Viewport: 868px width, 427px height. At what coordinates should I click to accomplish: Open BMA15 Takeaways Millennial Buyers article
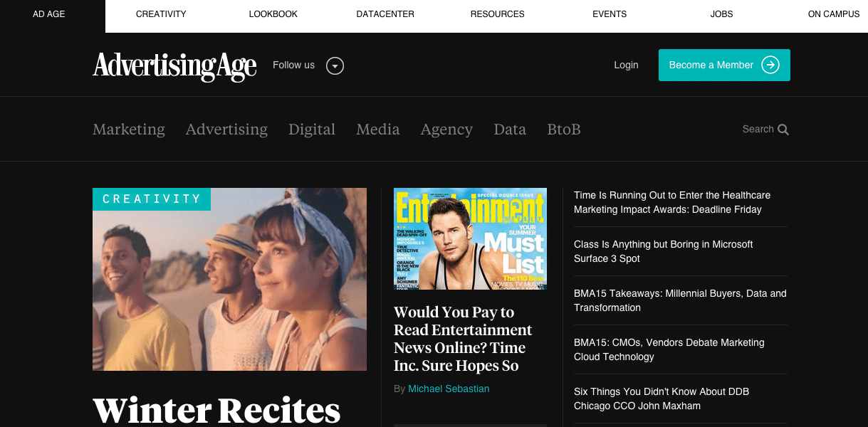pyautogui.click(x=680, y=300)
